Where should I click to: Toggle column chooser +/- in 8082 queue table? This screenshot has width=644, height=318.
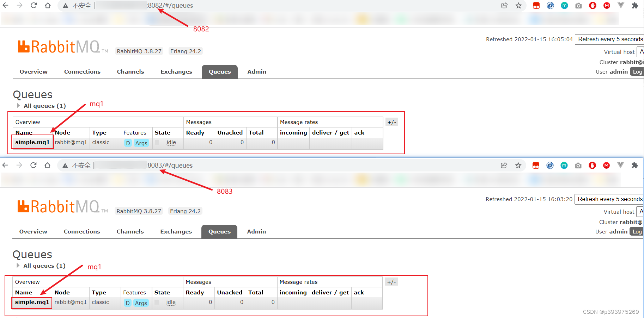(392, 122)
